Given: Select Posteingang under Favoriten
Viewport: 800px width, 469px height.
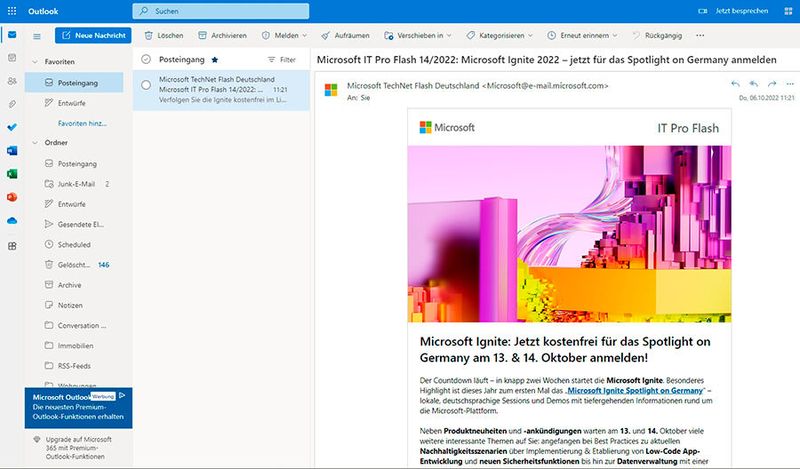Looking at the screenshot, I should 74,82.
